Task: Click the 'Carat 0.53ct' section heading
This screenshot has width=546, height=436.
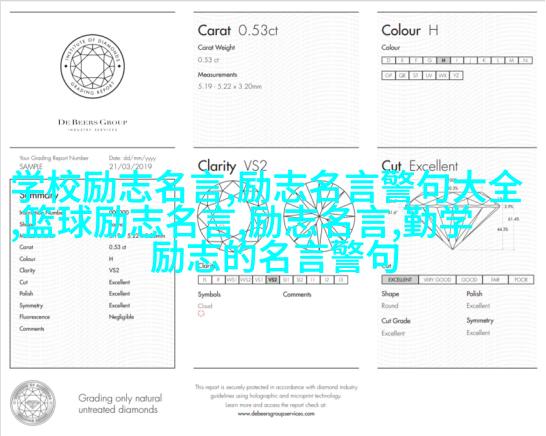Action: [x=238, y=31]
